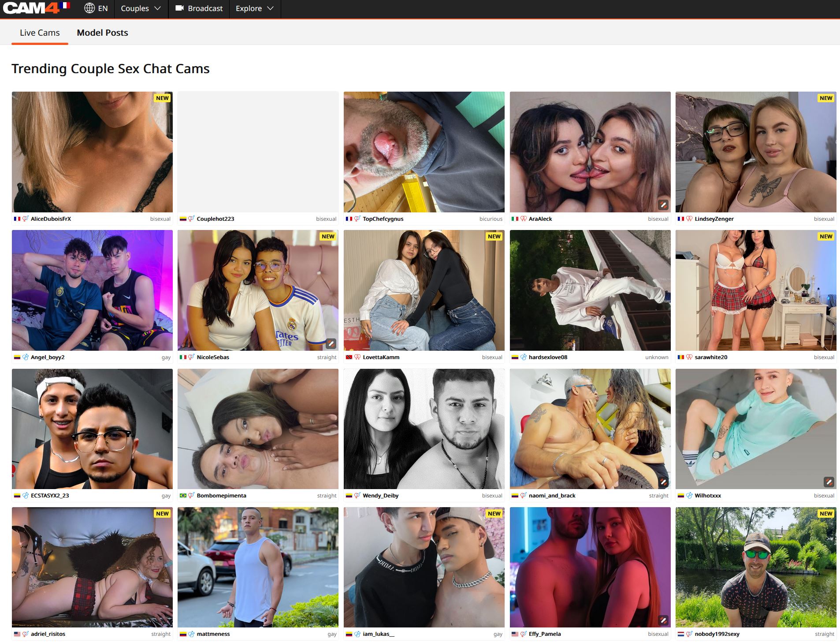Click the Colombia flag beside Couplehot223
This screenshot has height=642, width=840.
coord(183,219)
